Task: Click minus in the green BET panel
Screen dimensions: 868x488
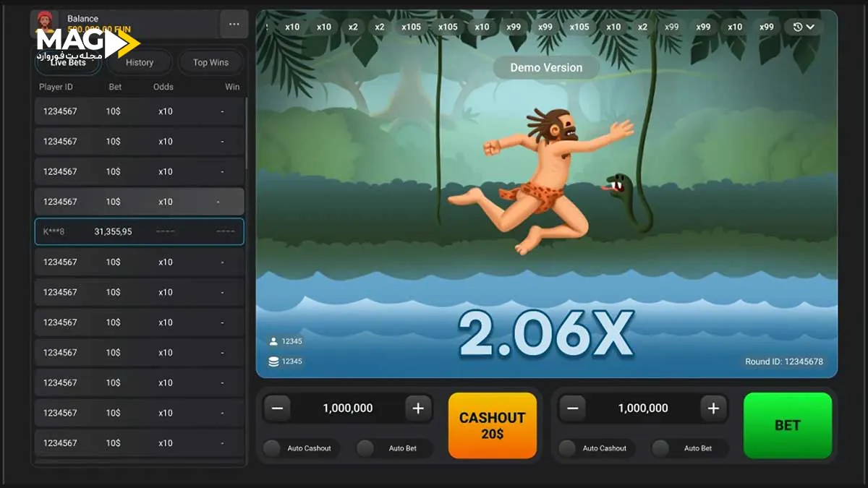Action: tap(572, 408)
